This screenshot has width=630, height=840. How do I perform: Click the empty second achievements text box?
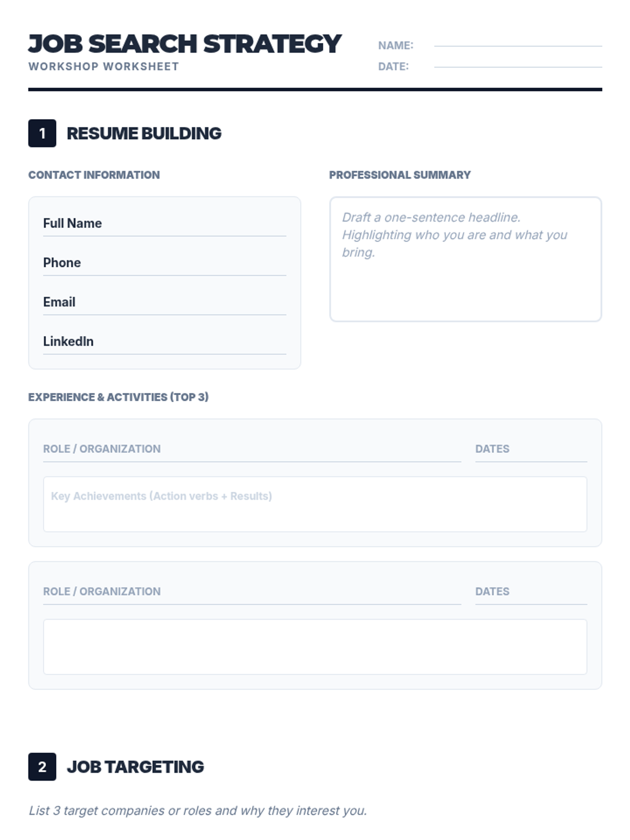click(315, 646)
